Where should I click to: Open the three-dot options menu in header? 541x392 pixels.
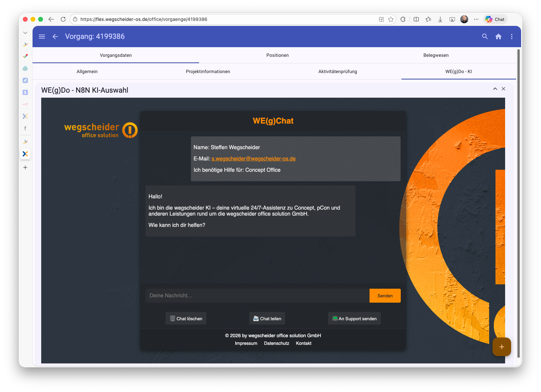pyautogui.click(x=511, y=37)
